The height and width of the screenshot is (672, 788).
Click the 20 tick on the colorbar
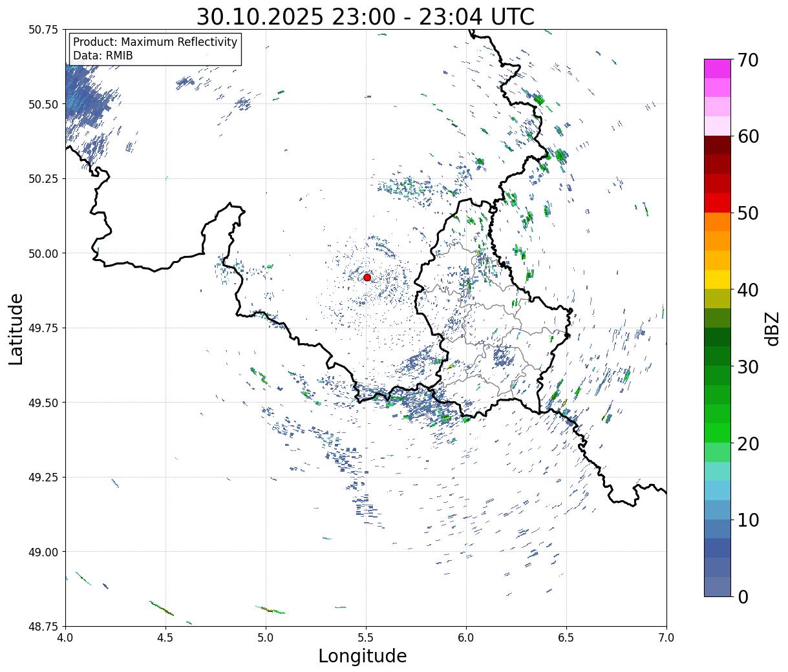point(747,443)
